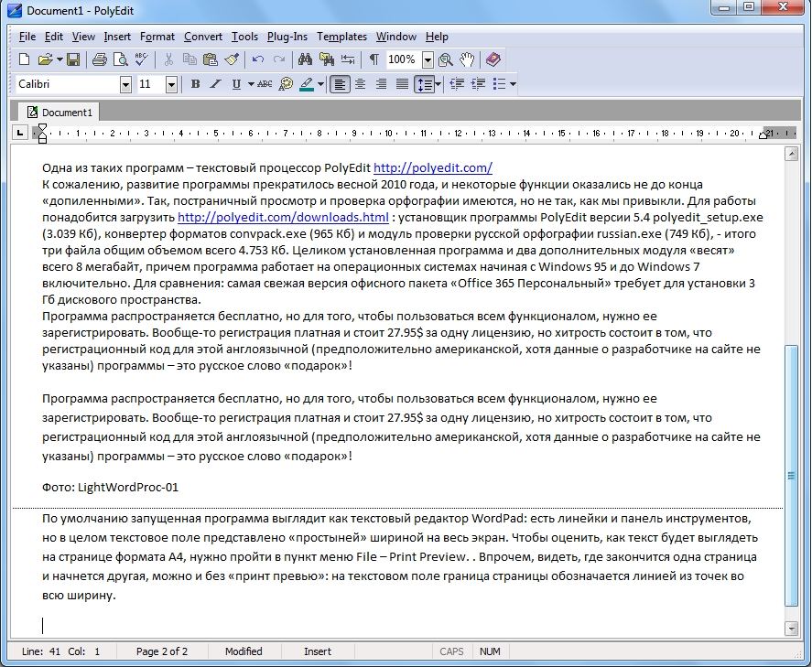Click the left indent marker on the ruler
This screenshot has height=667, width=812.
[x=42, y=134]
